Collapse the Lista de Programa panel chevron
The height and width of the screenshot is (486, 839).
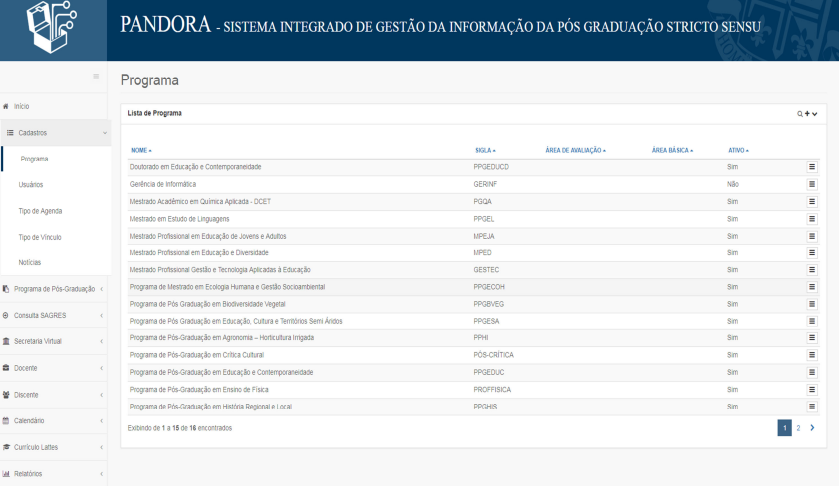(x=814, y=114)
